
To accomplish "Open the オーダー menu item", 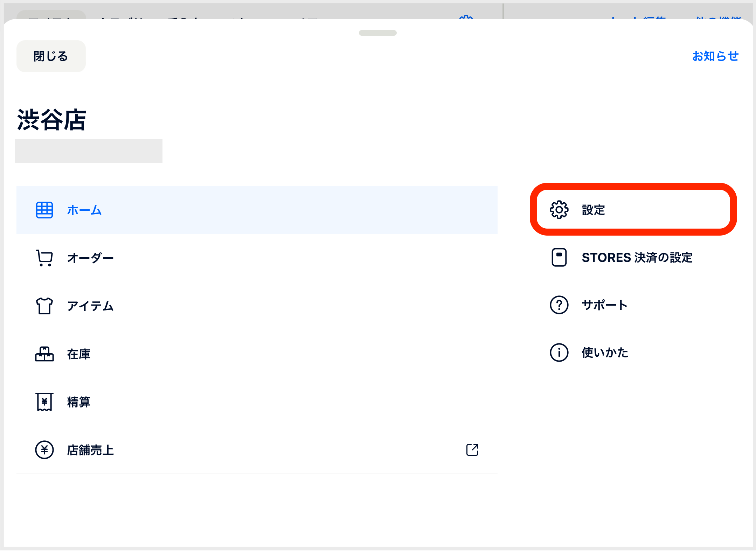I will click(x=257, y=258).
